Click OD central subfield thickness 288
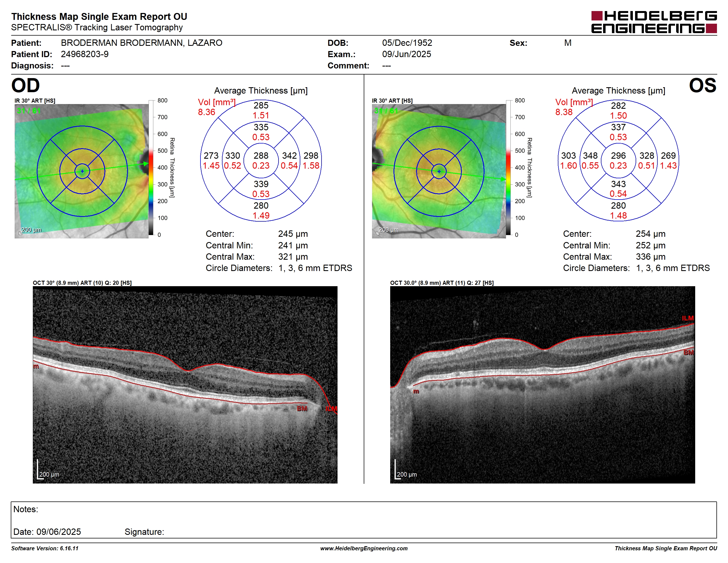 pos(261,155)
